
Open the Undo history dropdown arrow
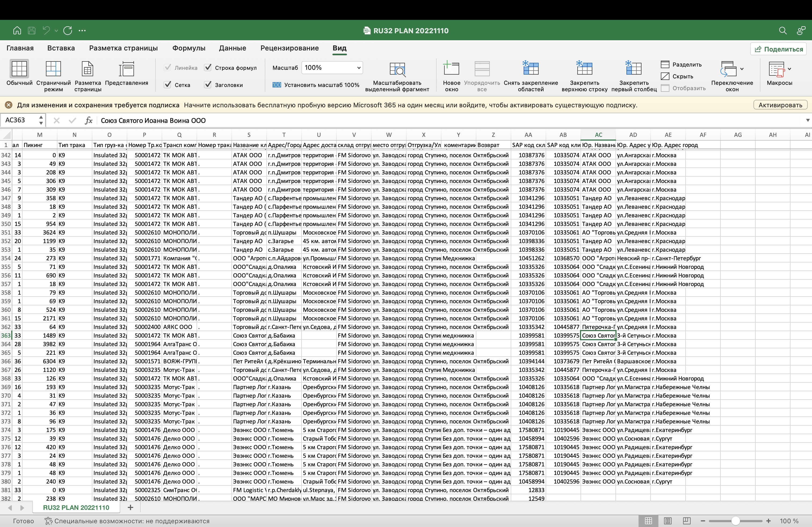tap(56, 31)
